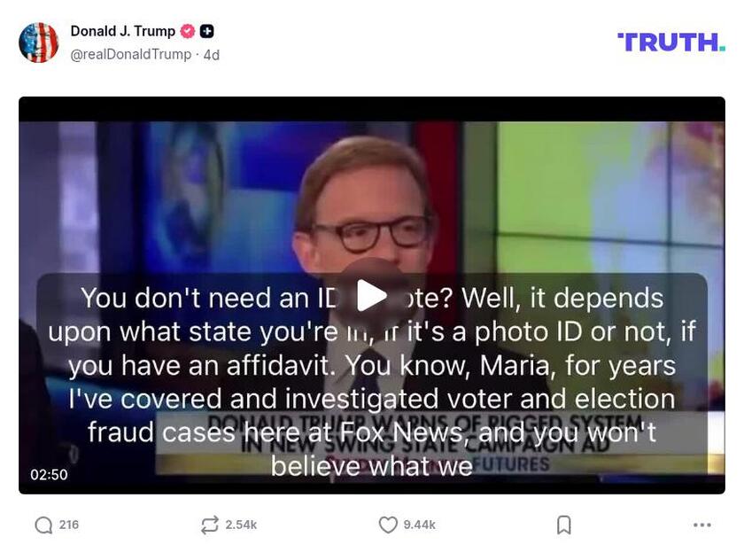Open Donald J. Trump profile avatar
Screen dimensions: 744x560
click(x=38, y=43)
